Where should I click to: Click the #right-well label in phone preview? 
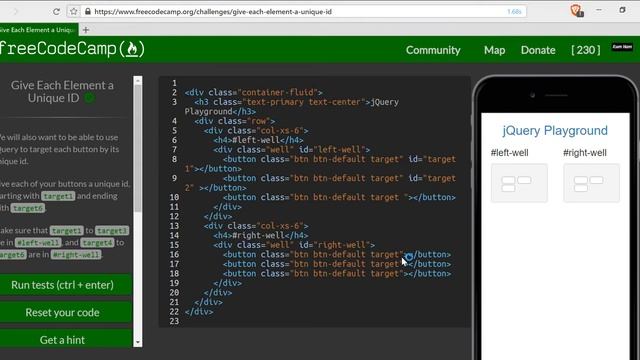584,153
